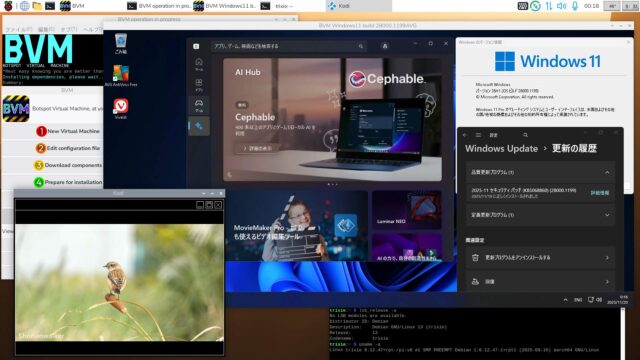Open the third menu in BVM terminal menubar

coord(69,29)
